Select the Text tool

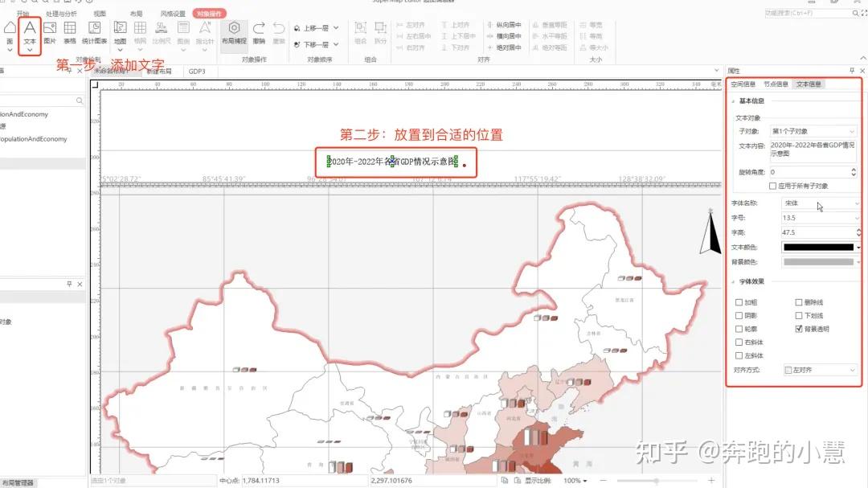coord(29,30)
